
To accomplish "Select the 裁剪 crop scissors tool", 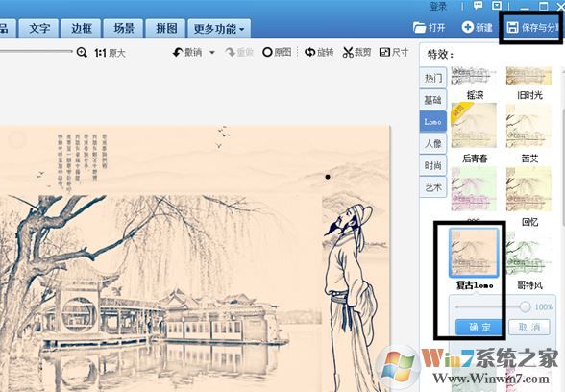I will pos(356,53).
